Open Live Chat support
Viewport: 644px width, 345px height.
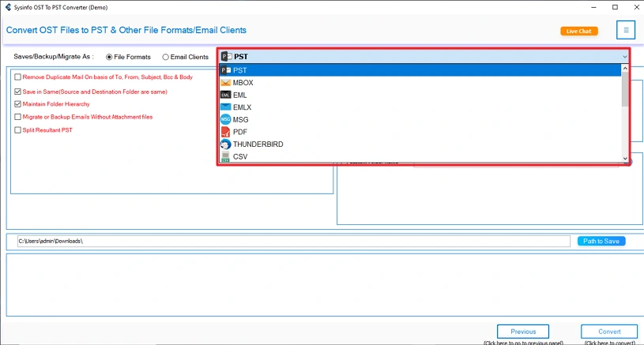579,31
